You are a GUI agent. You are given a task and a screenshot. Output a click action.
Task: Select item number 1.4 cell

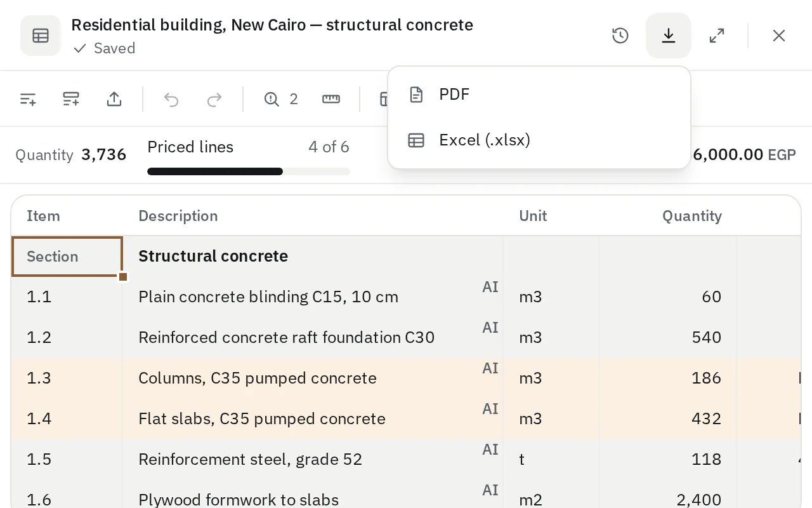[67, 419]
